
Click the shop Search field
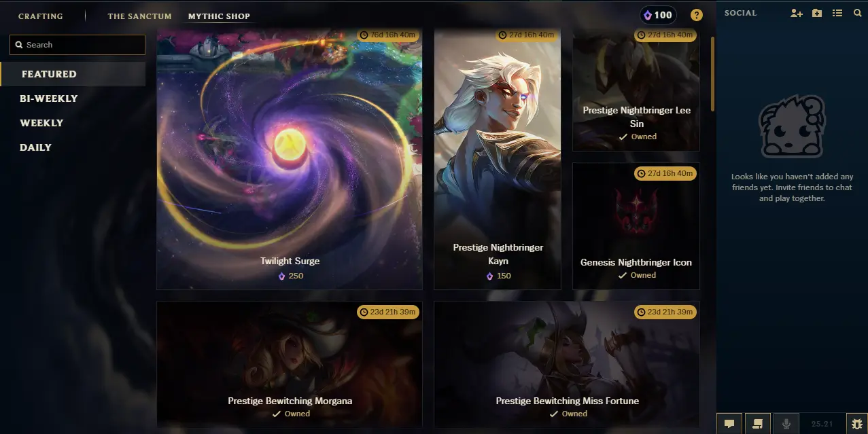coord(77,45)
